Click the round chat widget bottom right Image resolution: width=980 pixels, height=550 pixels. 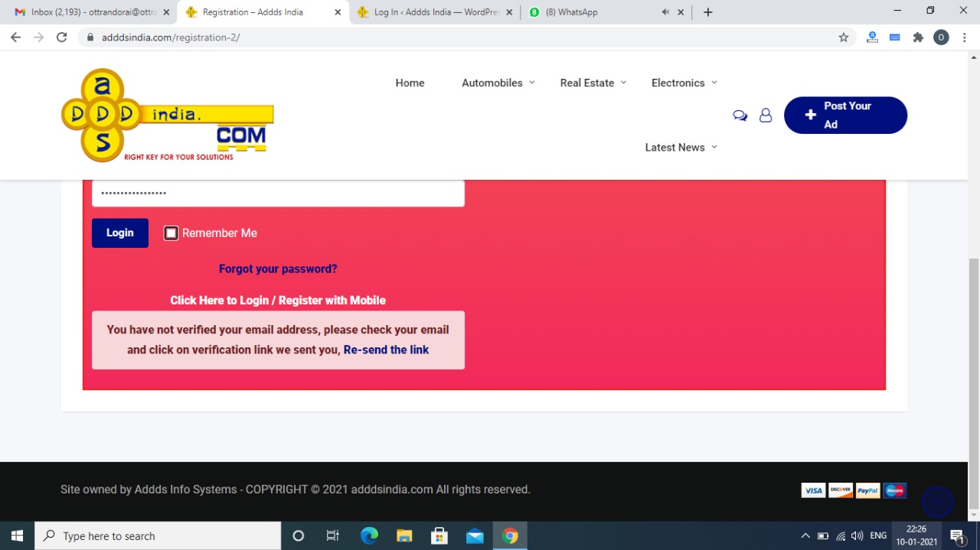pyautogui.click(x=937, y=502)
